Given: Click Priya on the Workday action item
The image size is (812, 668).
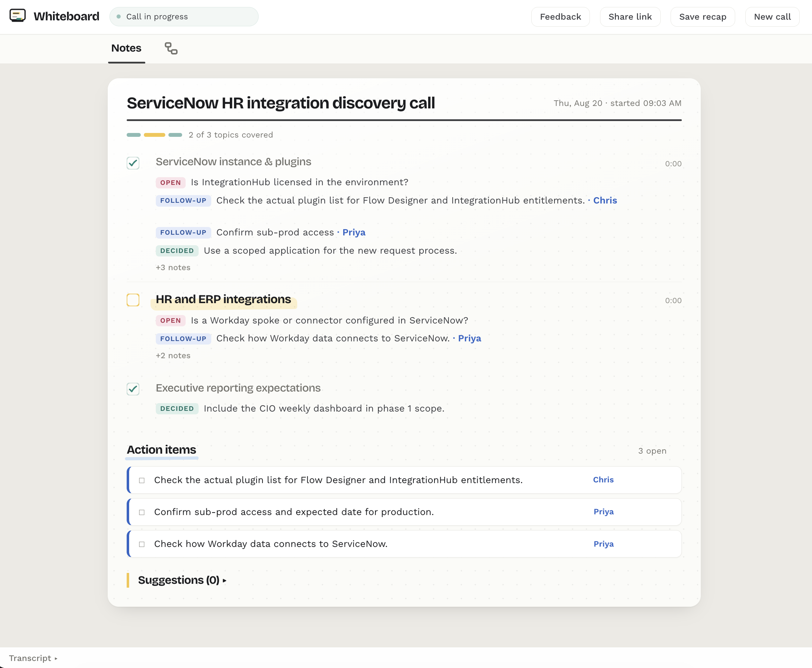Looking at the screenshot, I should pos(604,544).
